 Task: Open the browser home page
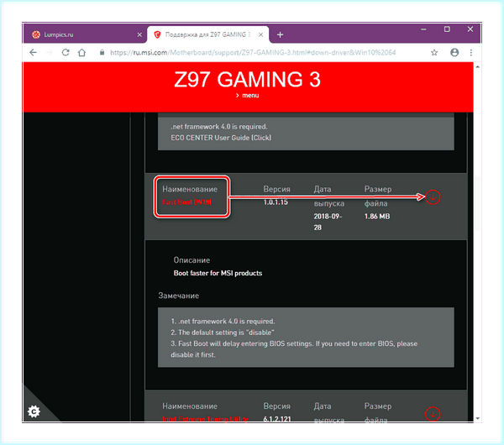(82, 52)
